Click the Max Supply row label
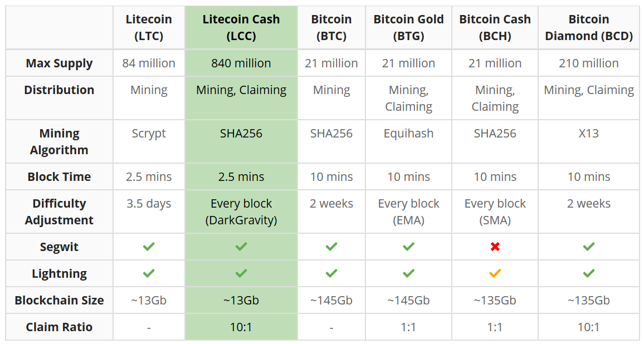 pyautogui.click(x=59, y=63)
